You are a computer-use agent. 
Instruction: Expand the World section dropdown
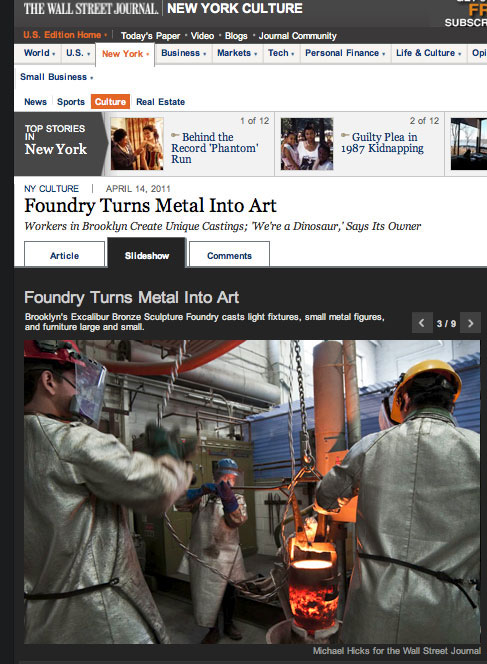[x=54, y=54]
